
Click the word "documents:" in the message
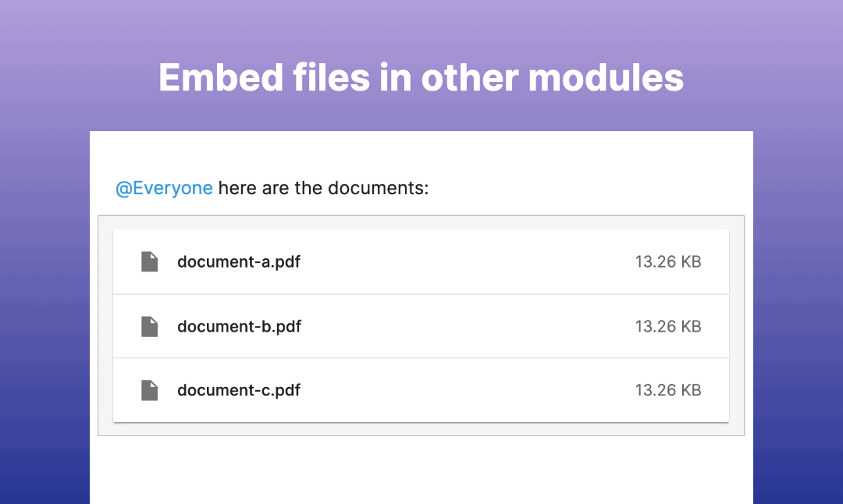tap(379, 188)
